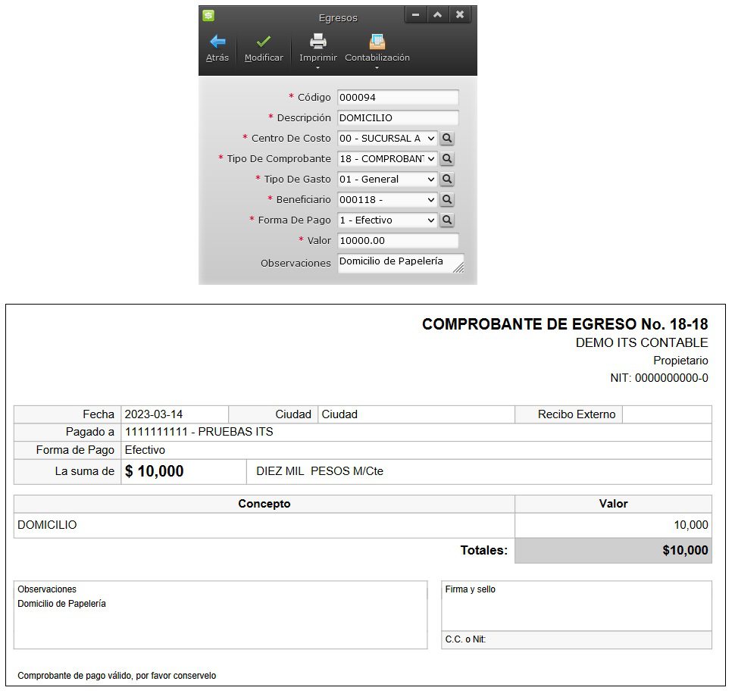
Task: Click the Observaciones textarea resize handle
Action: click(459, 268)
